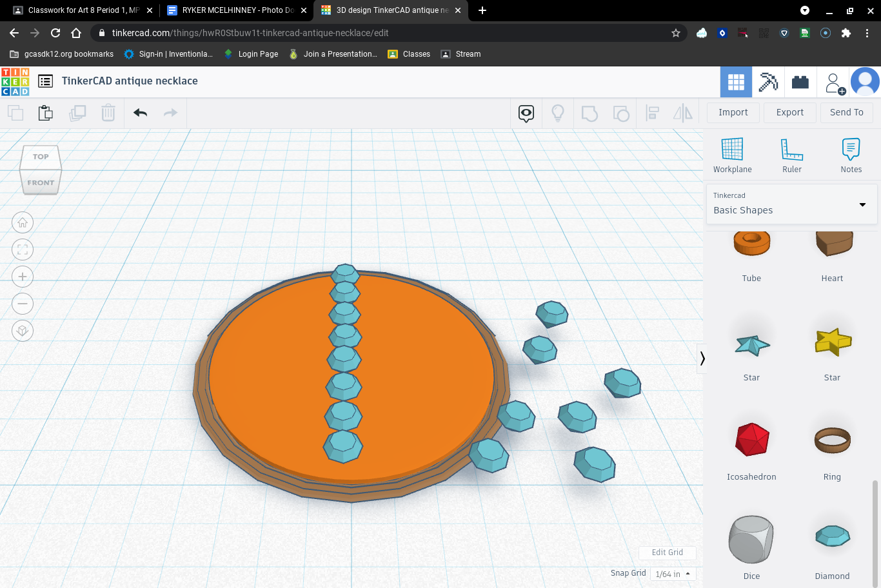Screen dimensions: 881x588
Task: Open Bricks mode icon
Action: coord(800,82)
